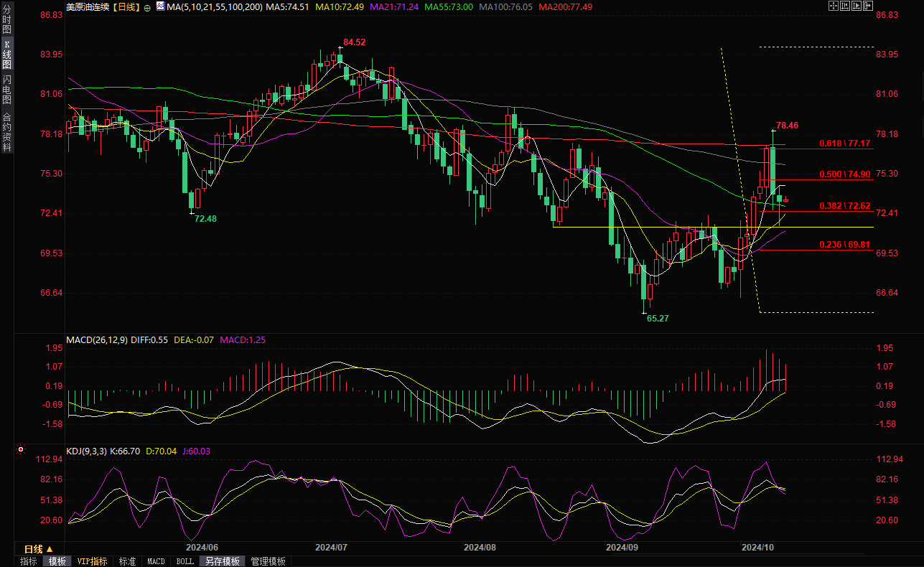Screen dimensions: 924x567
Task: Select the K线图 sidebar tab
Action: coord(6,55)
